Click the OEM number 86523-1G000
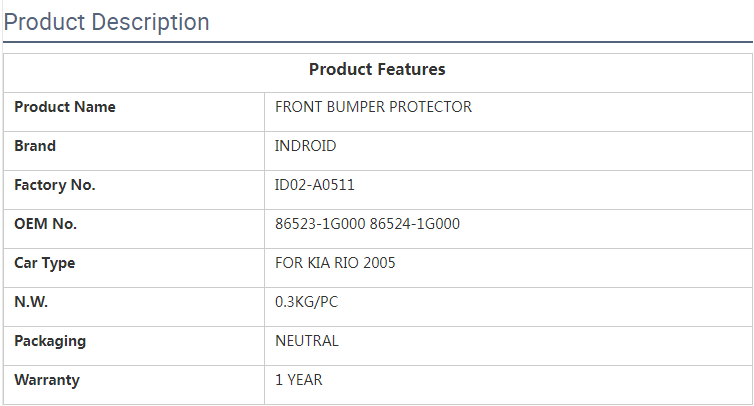The height and width of the screenshot is (406, 754). [320, 224]
